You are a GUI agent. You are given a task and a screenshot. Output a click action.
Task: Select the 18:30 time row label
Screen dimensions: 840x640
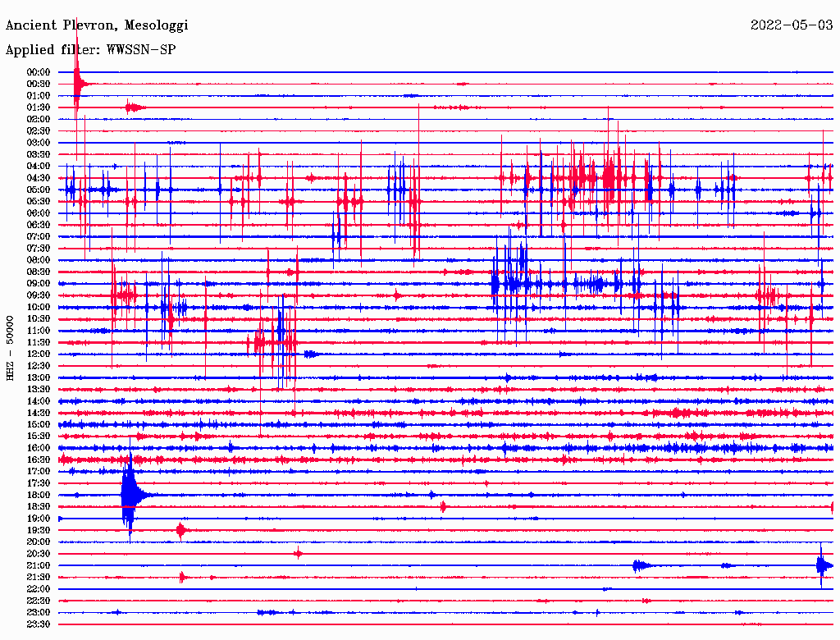point(39,507)
